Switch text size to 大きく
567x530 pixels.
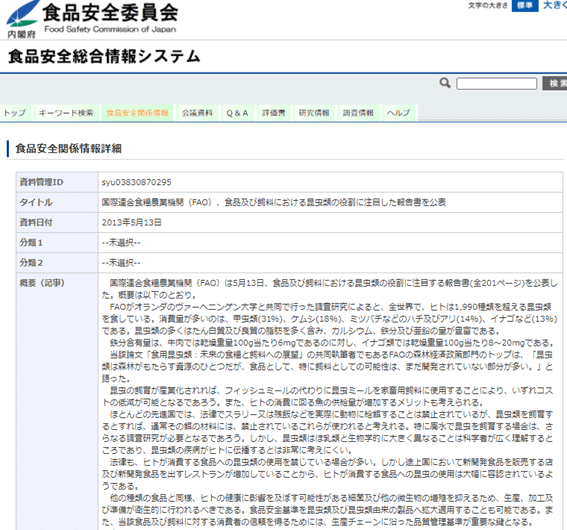(555, 5)
